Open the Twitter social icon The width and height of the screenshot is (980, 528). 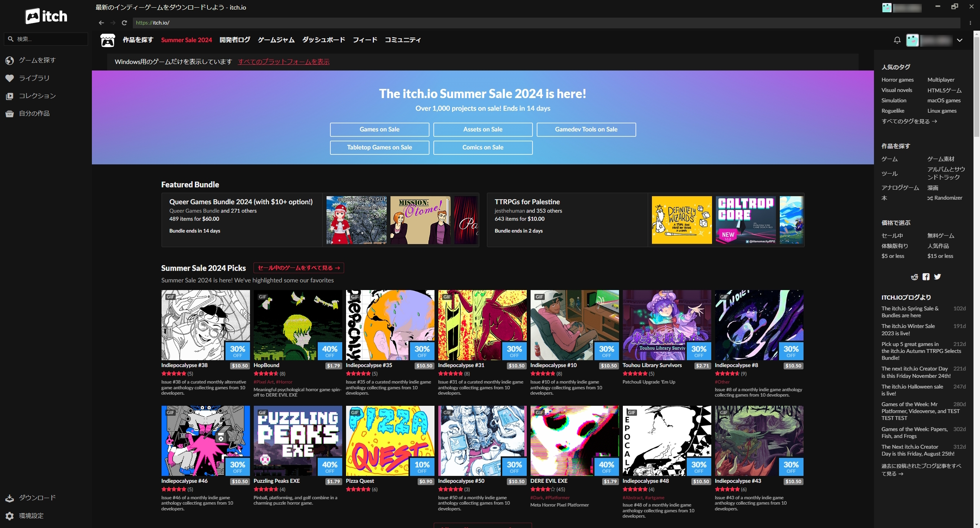pyautogui.click(x=937, y=277)
